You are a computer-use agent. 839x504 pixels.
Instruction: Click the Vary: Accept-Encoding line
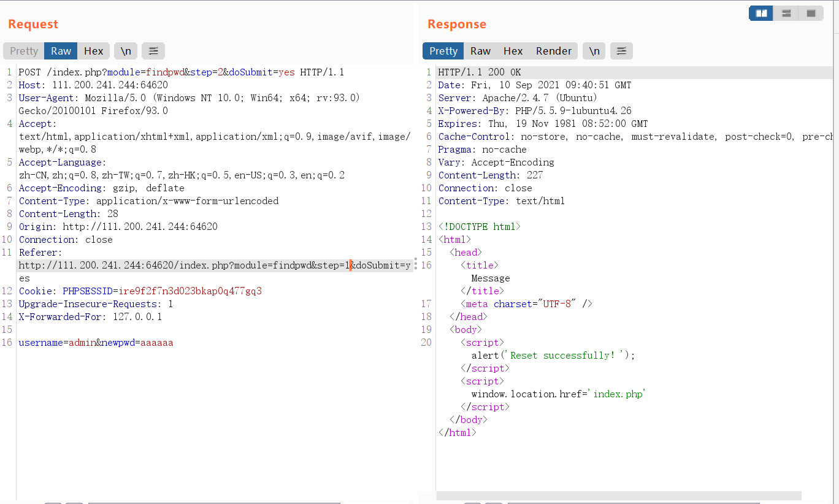click(496, 162)
